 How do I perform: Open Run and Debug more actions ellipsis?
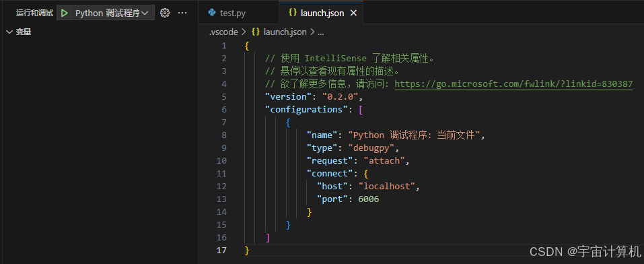(182, 13)
